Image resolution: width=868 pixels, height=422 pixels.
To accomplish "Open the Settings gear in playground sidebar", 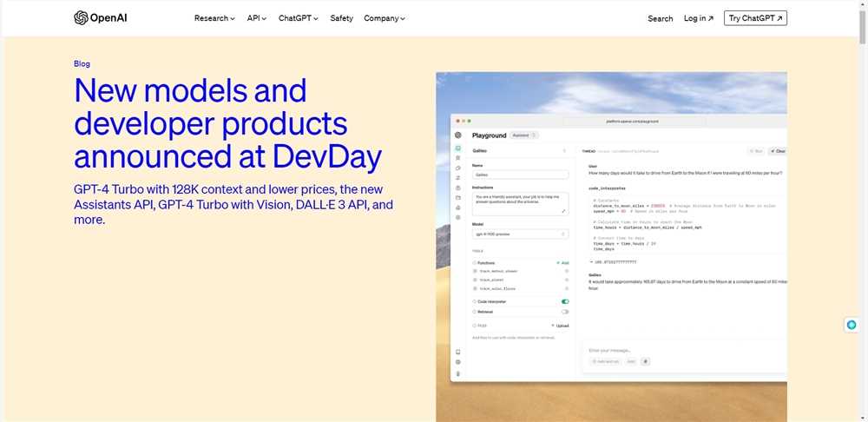I will (x=457, y=218).
